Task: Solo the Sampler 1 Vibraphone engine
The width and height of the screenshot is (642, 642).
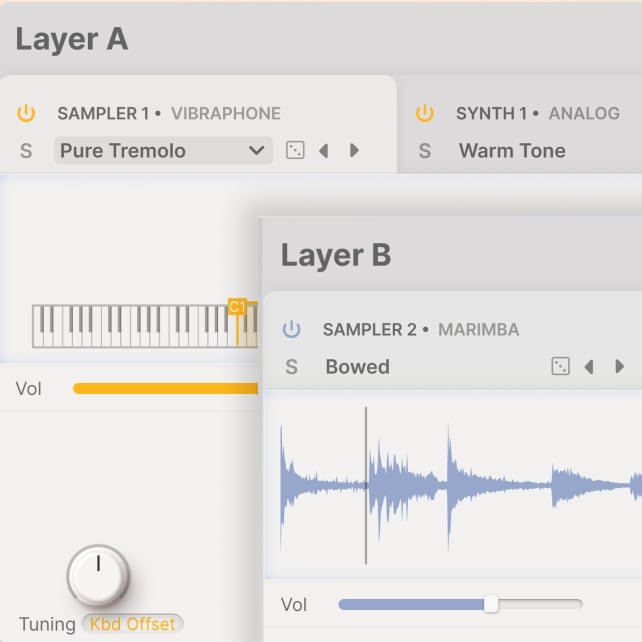Action: (x=26, y=151)
